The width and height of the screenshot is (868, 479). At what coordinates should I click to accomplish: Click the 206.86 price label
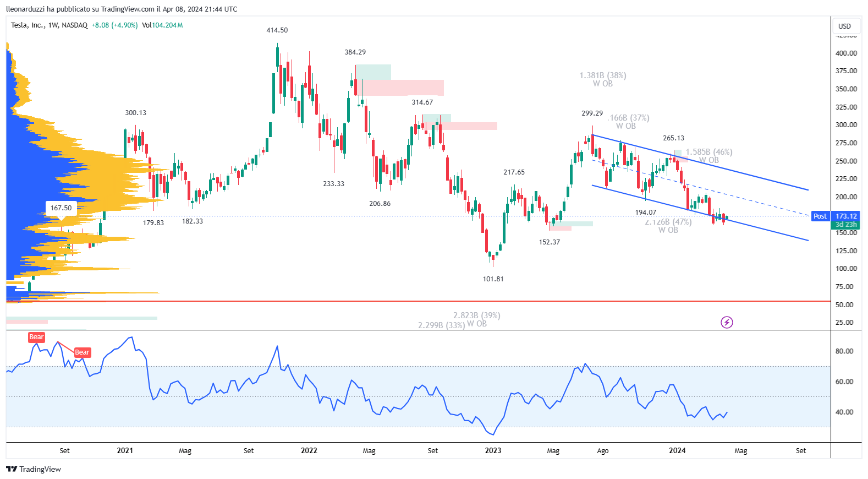point(380,204)
